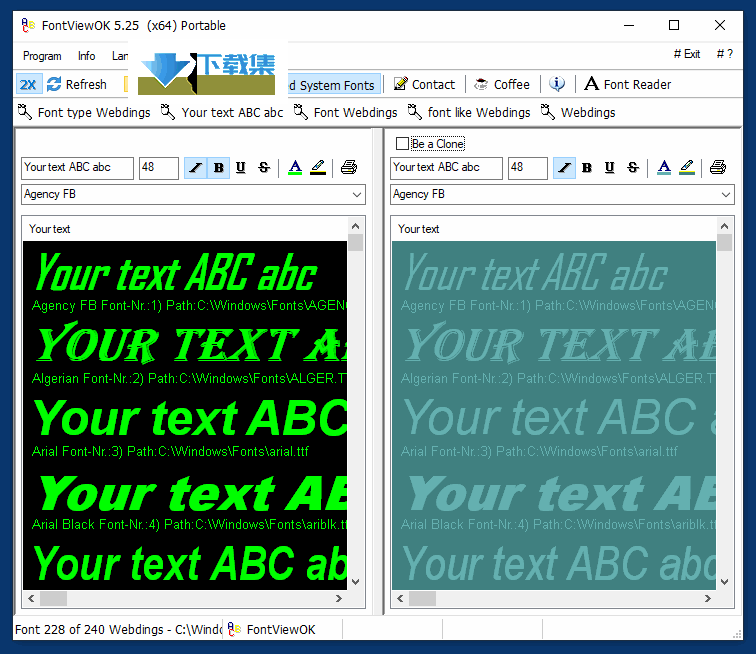Click the 'Your text' header in left list

[x=49, y=229]
